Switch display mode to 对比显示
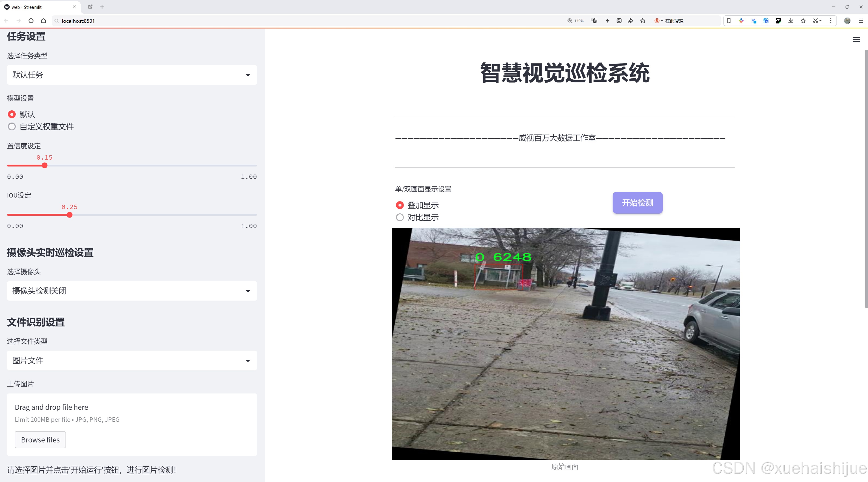Screen dimensions: 868x482 tap(400, 217)
